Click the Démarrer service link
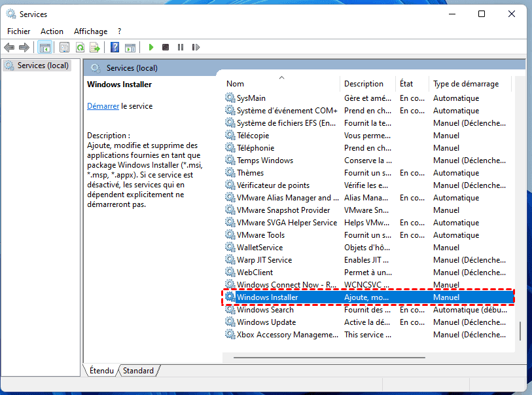Screen dimensions: 532x395 coord(103,105)
